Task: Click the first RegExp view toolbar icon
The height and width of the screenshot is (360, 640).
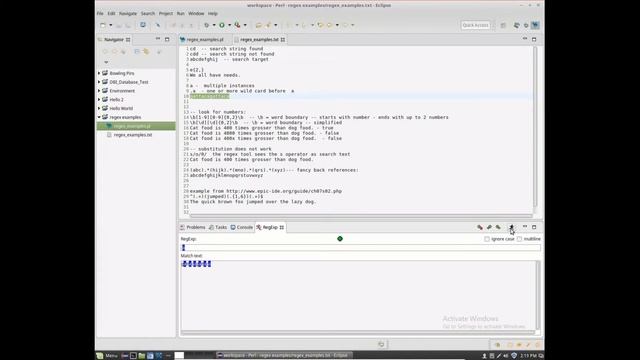Action: point(480,227)
